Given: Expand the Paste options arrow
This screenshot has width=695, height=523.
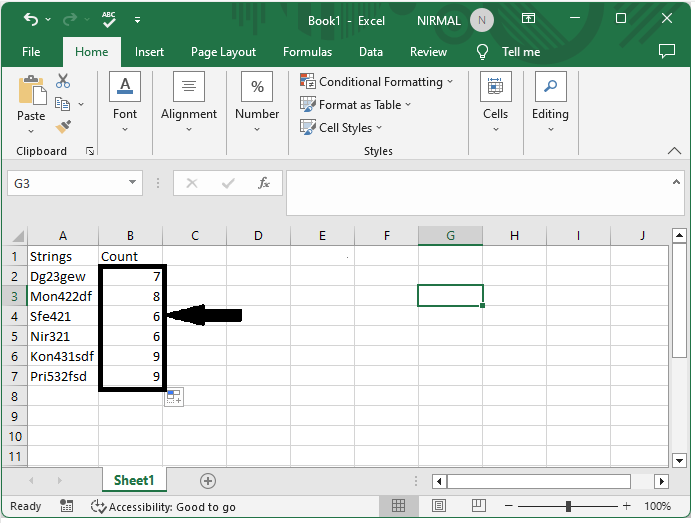Looking at the screenshot, I should (31, 131).
